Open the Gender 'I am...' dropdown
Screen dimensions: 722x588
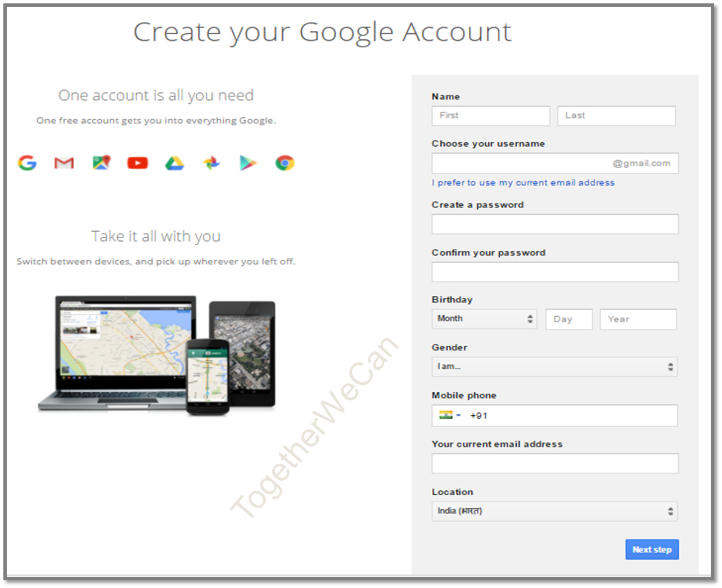[x=554, y=367]
